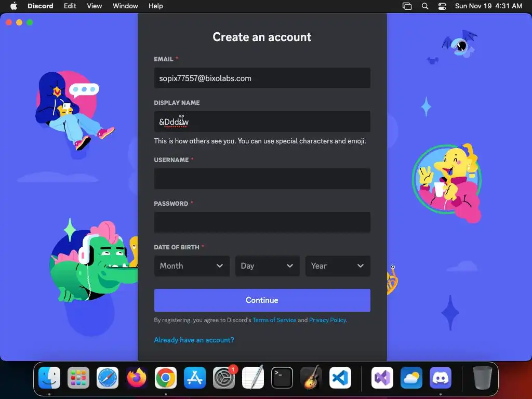Click the green full screen window button

click(30, 22)
